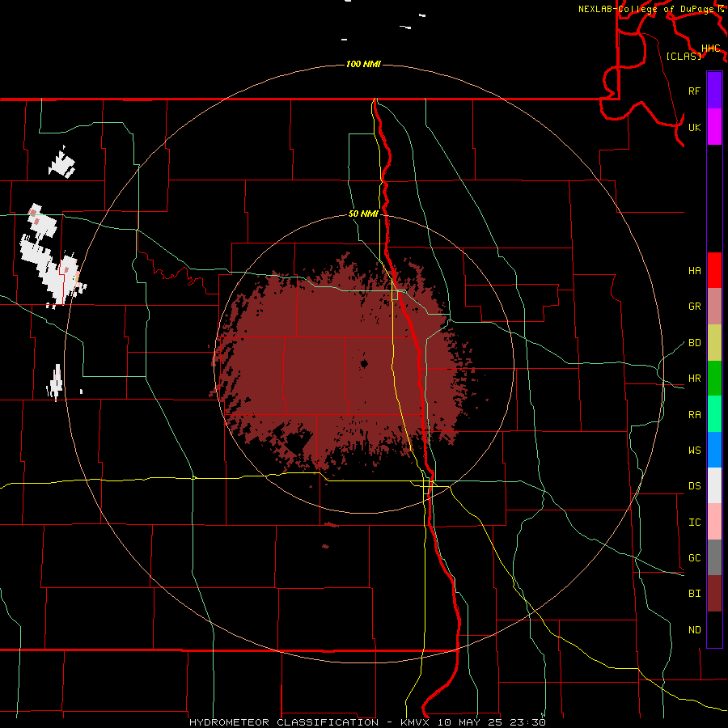Click the RF purple legend swatch
Viewport: 728px width, 728px height.
(714, 91)
